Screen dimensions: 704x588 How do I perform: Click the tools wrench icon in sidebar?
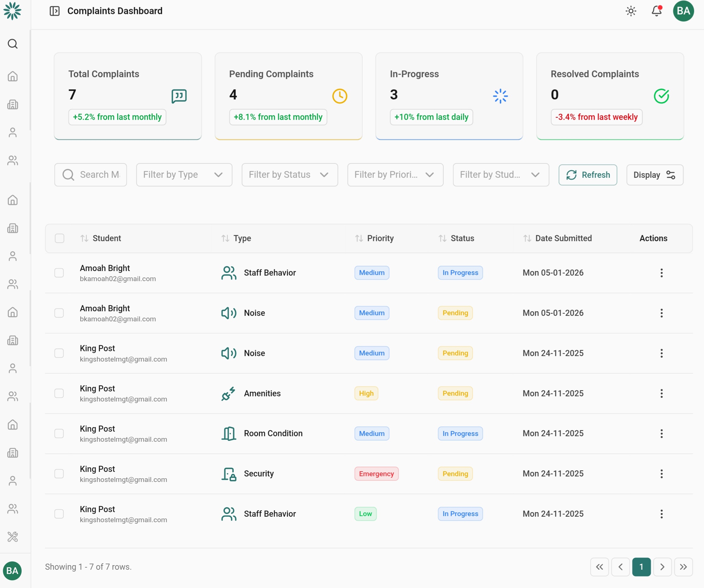(12, 537)
